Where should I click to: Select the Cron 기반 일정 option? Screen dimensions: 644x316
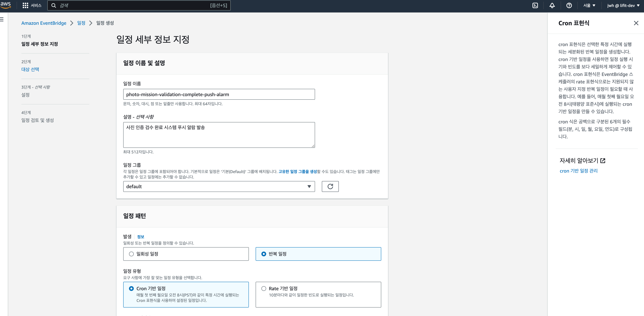click(131, 289)
